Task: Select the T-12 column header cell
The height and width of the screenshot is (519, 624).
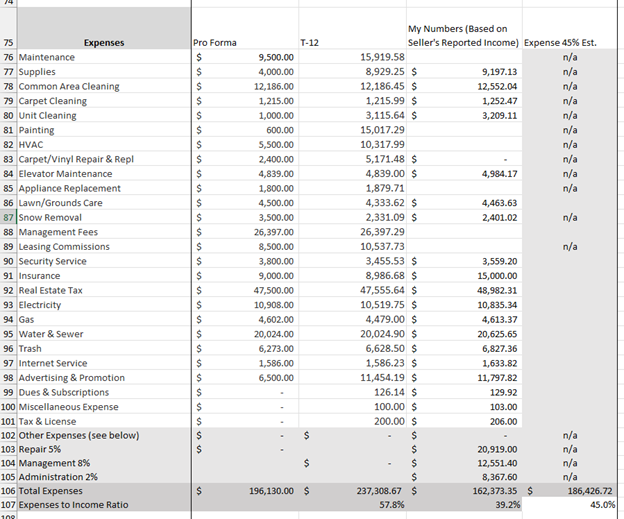Action: (x=352, y=28)
